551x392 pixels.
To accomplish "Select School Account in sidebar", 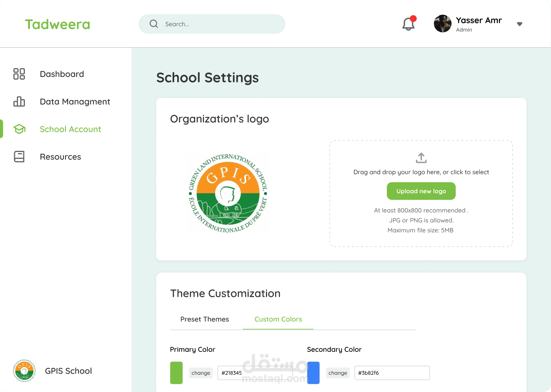I will click(70, 129).
